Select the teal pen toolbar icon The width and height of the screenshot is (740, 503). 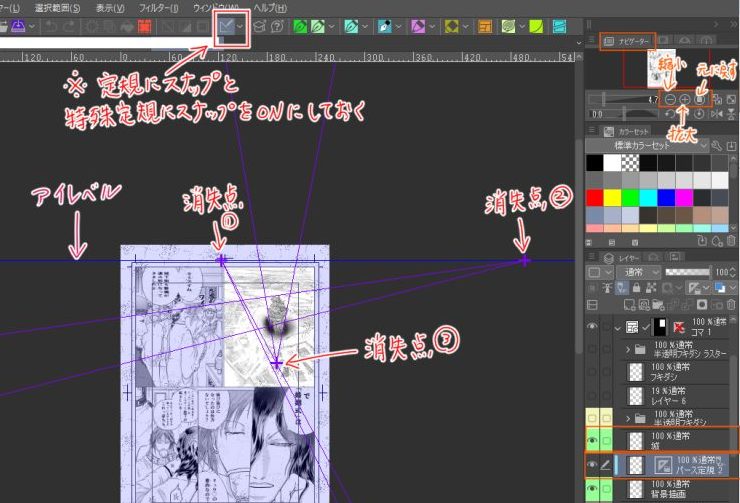pos(351,26)
